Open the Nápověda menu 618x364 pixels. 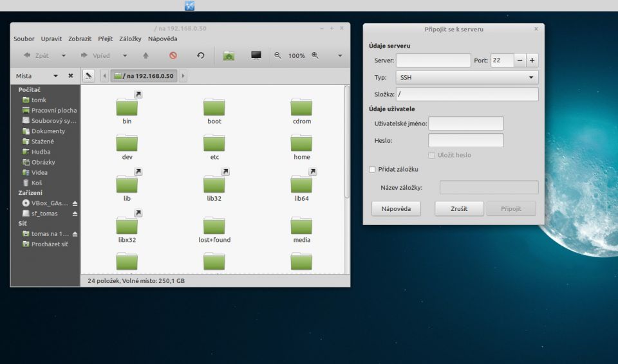coord(162,39)
